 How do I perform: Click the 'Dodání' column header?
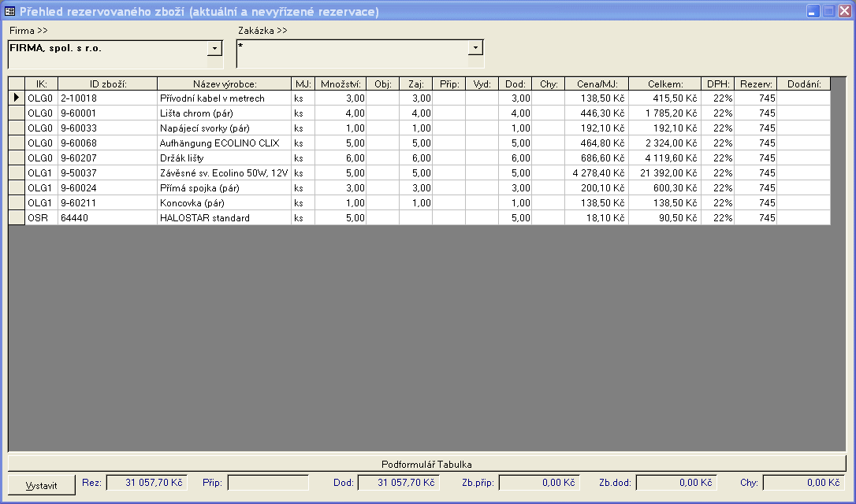[803, 83]
